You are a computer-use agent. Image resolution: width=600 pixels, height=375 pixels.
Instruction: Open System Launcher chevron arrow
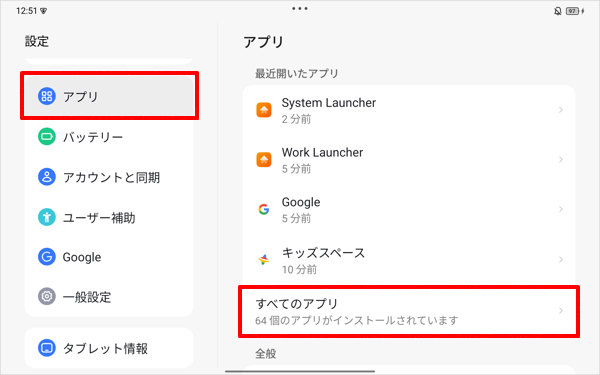[x=561, y=110]
